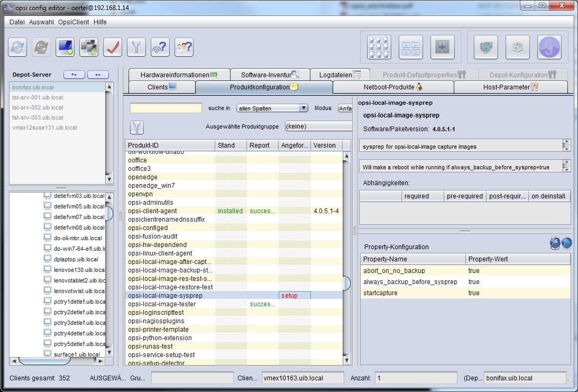Switch to the Software-Inventur tab
Image resolution: width=578 pixels, height=392 pixels.
[x=270, y=75]
